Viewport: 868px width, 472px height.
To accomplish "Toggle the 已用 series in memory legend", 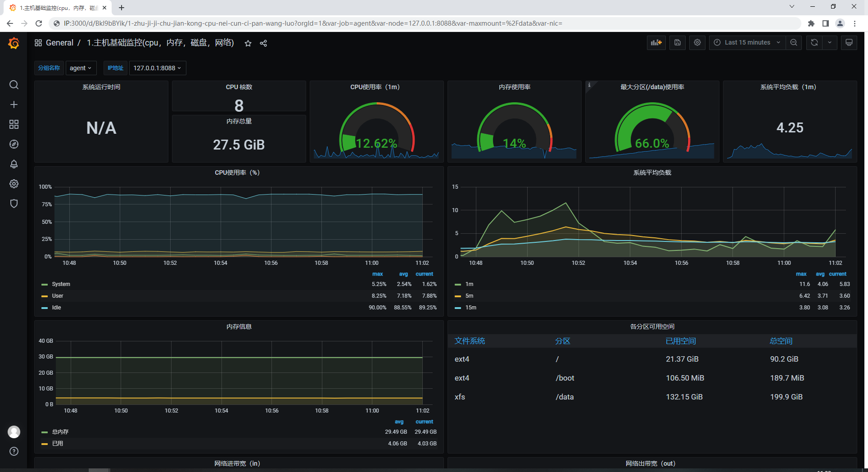I will (x=58, y=444).
